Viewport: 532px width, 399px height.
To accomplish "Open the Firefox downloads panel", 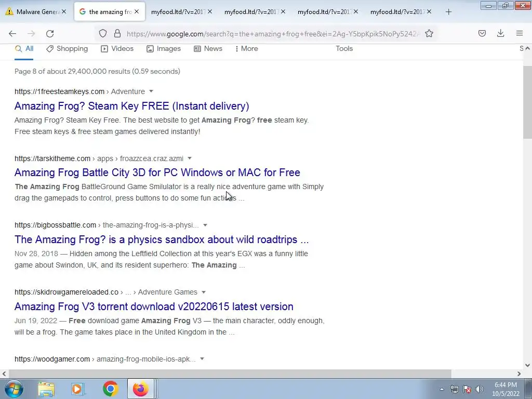I will (500, 33).
